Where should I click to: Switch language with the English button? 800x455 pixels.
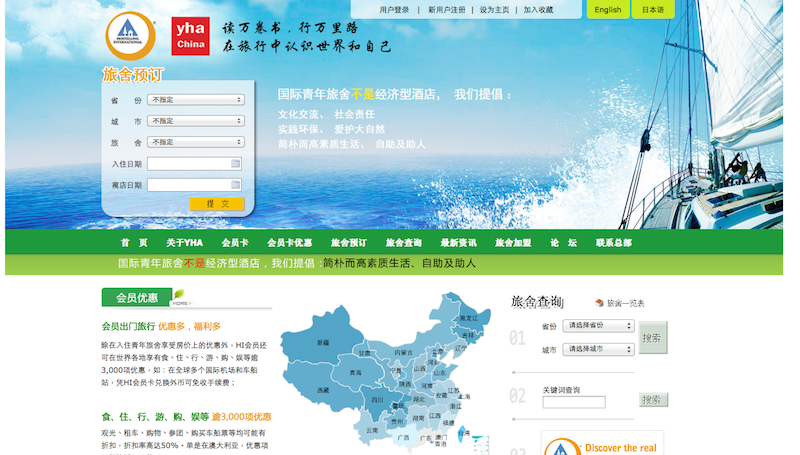click(608, 9)
